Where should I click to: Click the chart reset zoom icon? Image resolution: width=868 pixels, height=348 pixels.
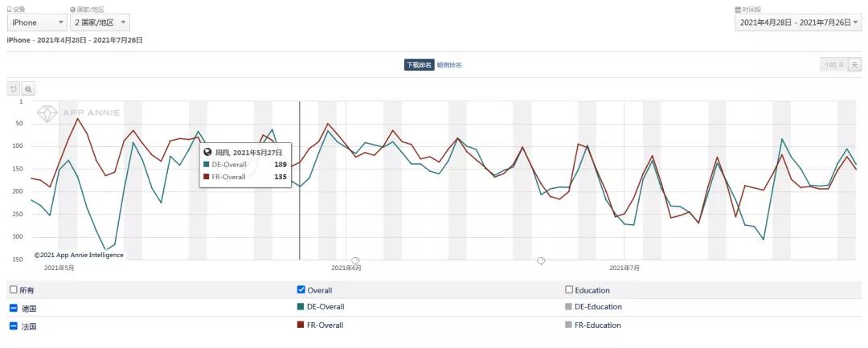(x=13, y=88)
